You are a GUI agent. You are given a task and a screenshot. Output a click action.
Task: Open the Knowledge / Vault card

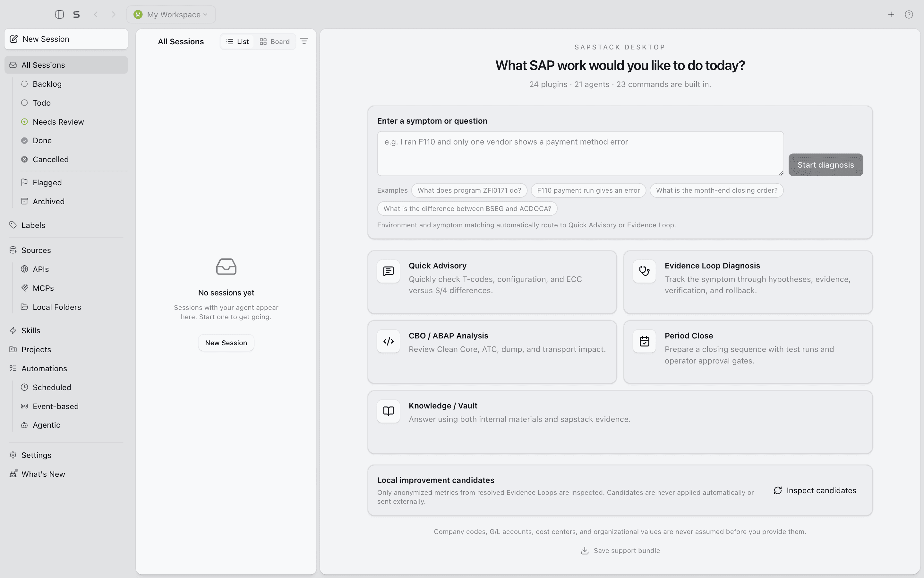[620, 422]
